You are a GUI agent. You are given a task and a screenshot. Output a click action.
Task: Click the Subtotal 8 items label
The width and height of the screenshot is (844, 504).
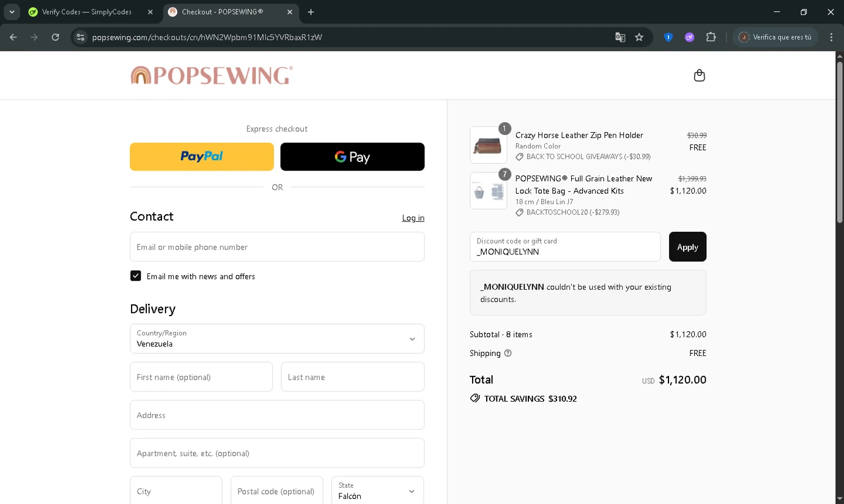[501, 334]
